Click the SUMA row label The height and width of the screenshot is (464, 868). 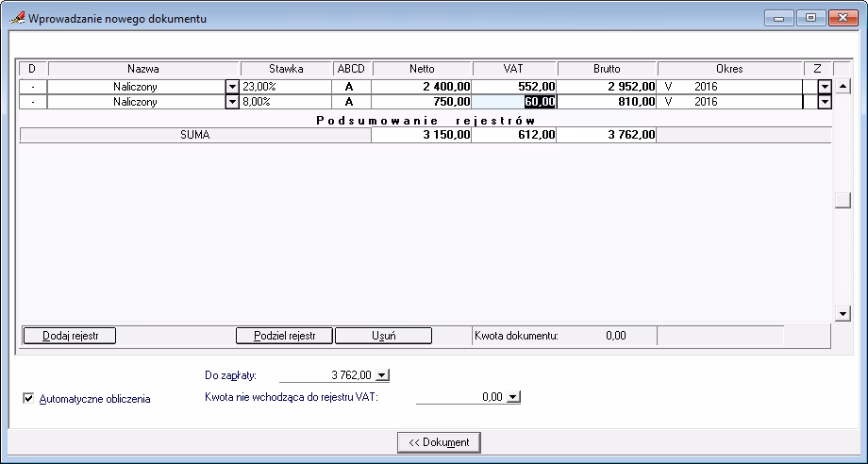pyautogui.click(x=195, y=135)
